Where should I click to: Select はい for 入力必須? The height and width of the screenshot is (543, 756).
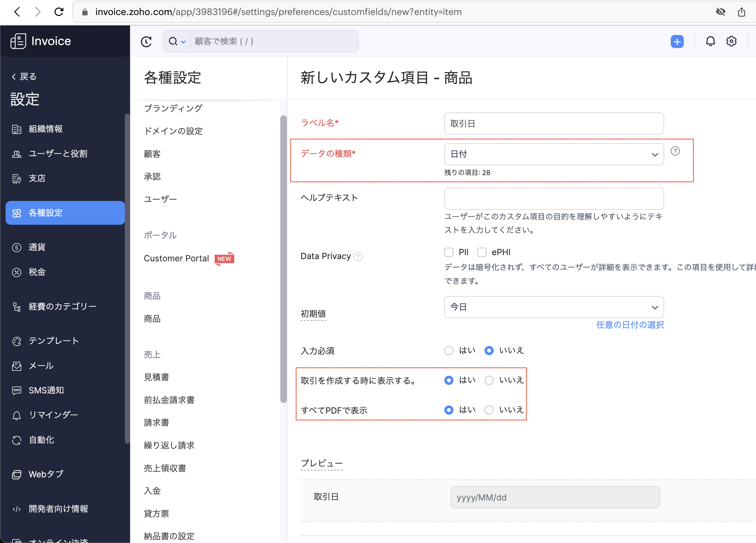[x=449, y=350]
